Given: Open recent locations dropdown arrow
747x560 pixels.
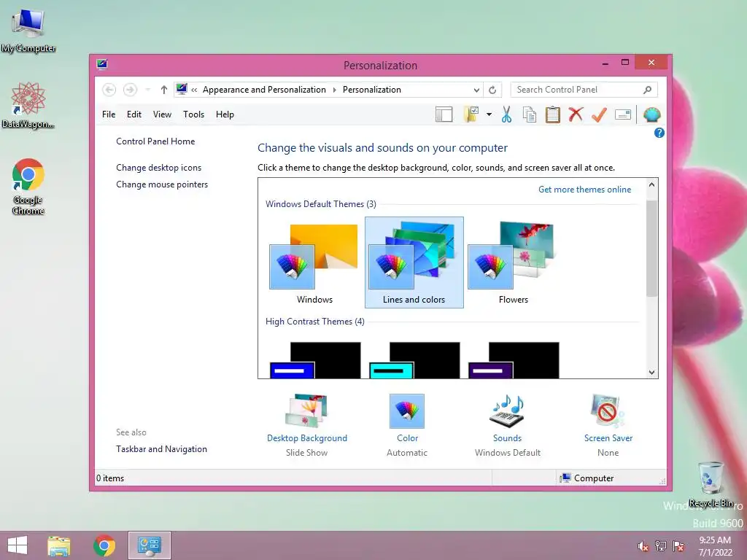Looking at the screenshot, I should 147,90.
